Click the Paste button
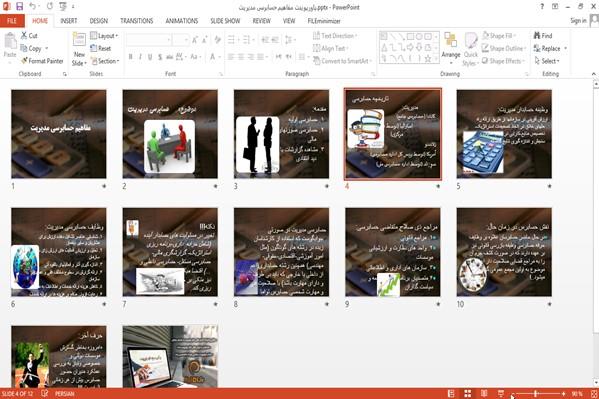The image size is (599, 399). click(10, 45)
